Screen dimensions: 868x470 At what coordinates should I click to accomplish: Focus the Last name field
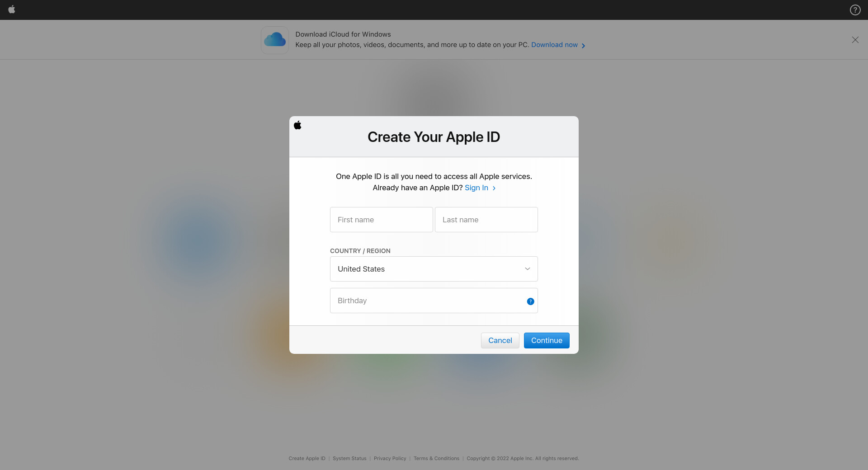486,220
